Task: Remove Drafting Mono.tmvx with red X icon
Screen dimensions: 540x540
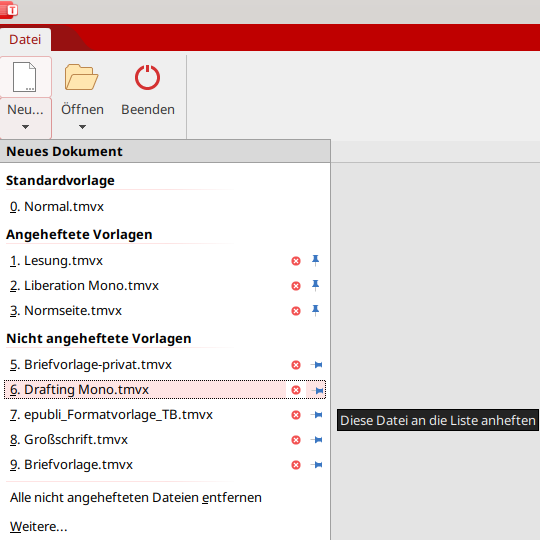Action: click(x=296, y=390)
